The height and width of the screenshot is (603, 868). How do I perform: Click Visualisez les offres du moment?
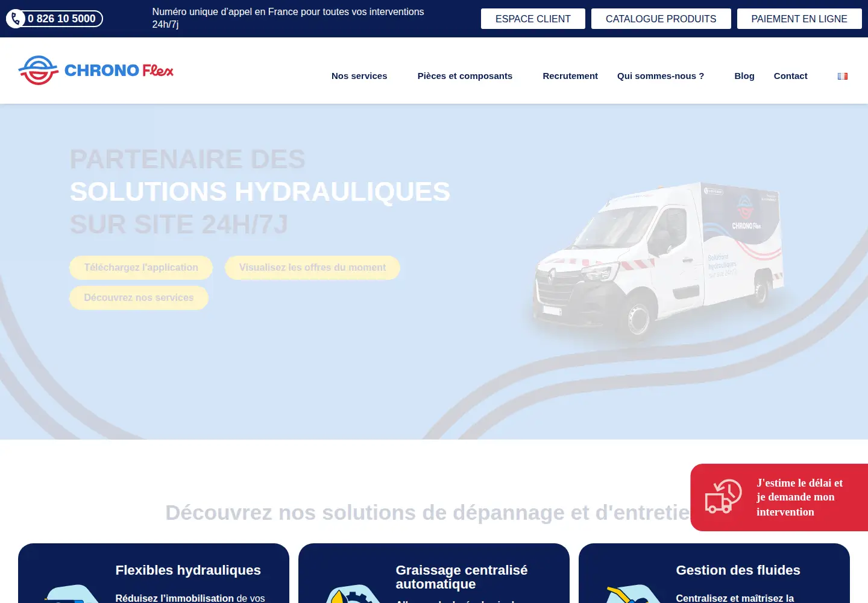click(312, 268)
